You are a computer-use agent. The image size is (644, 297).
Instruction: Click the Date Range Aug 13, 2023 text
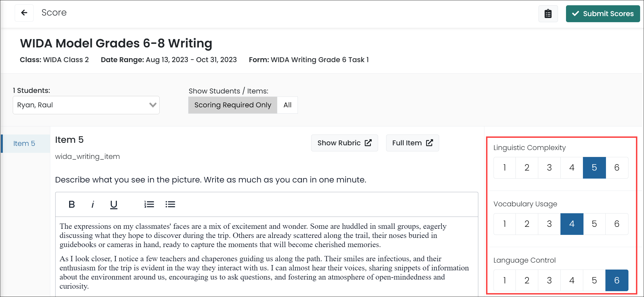pyautogui.click(x=169, y=60)
